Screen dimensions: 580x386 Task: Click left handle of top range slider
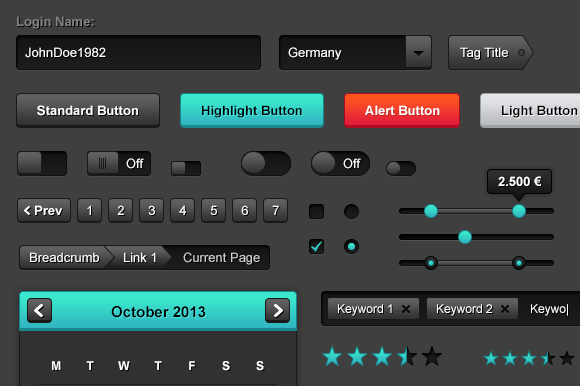431,211
